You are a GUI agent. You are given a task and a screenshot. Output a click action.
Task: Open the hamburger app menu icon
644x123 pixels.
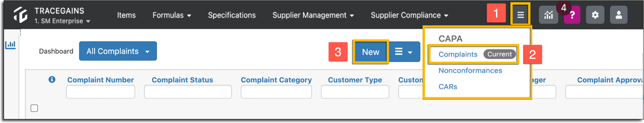[x=520, y=14]
